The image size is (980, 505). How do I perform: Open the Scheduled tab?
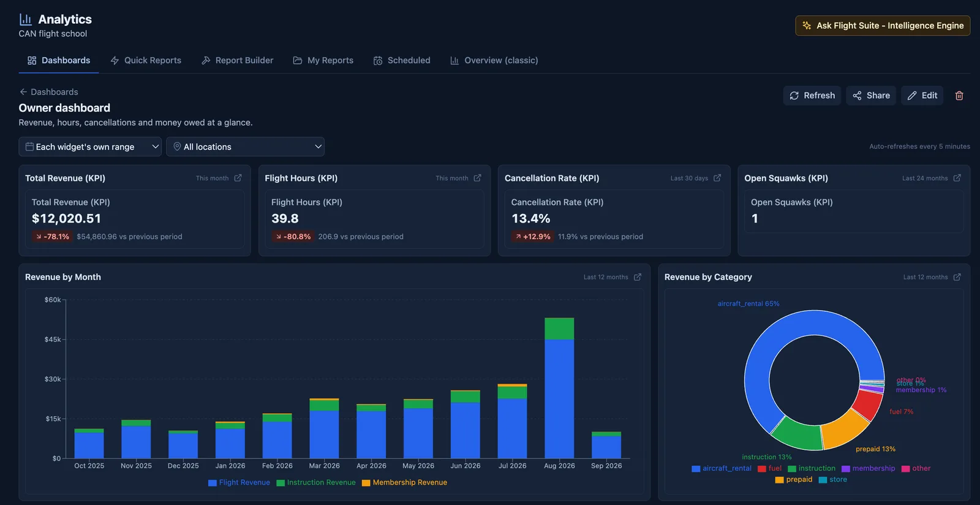click(x=402, y=60)
